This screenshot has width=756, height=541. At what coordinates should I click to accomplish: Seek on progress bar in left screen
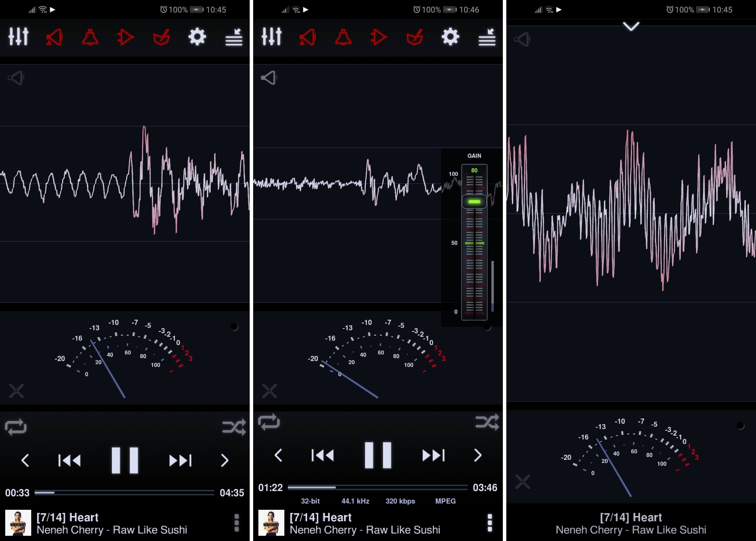124,492
